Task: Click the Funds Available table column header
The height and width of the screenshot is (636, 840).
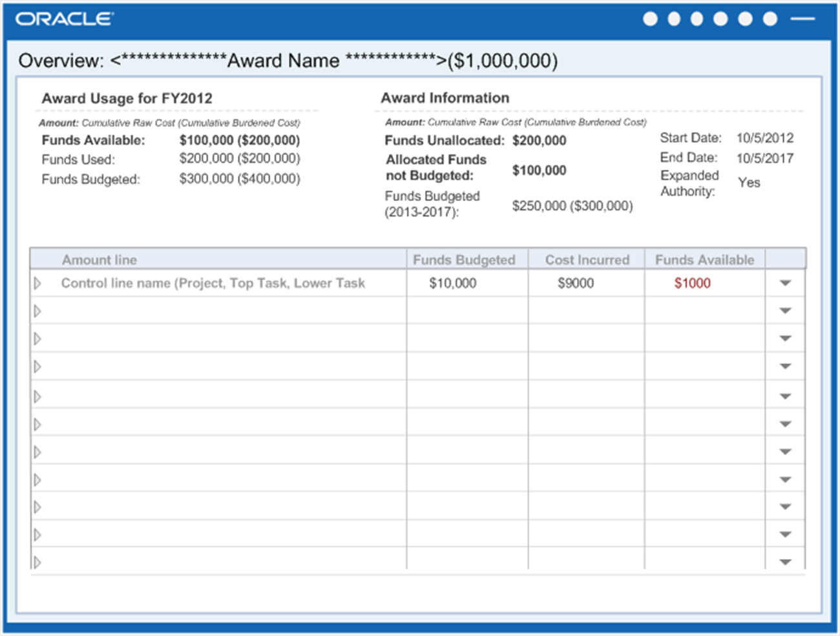Action: tap(704, 260)
